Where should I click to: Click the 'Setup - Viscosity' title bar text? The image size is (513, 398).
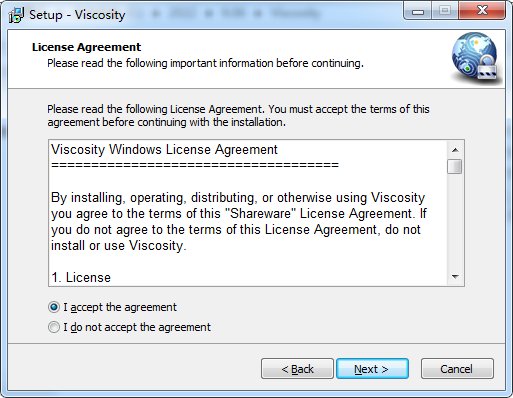(77, 15)
